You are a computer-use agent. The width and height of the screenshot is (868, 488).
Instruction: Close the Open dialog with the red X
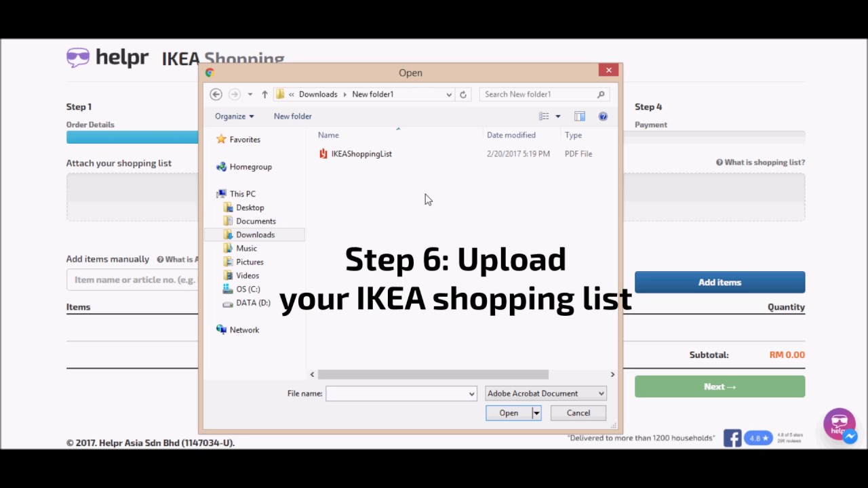(609, 70)
